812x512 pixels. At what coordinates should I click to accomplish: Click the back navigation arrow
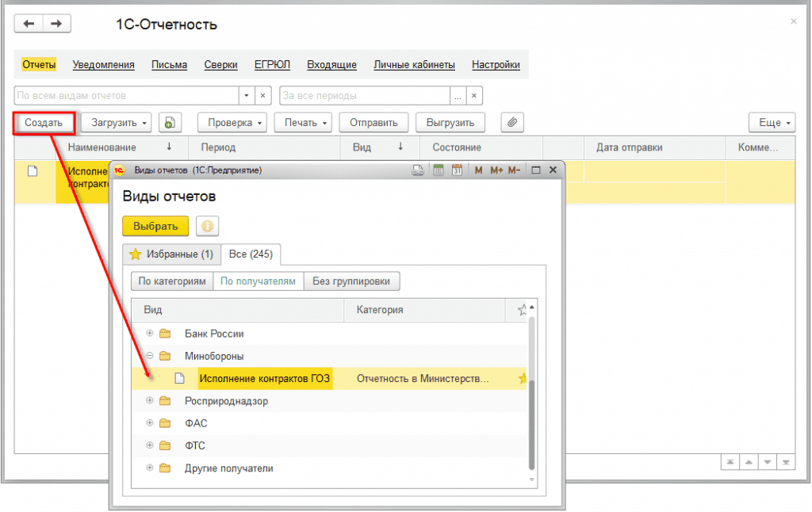point(29,24)
